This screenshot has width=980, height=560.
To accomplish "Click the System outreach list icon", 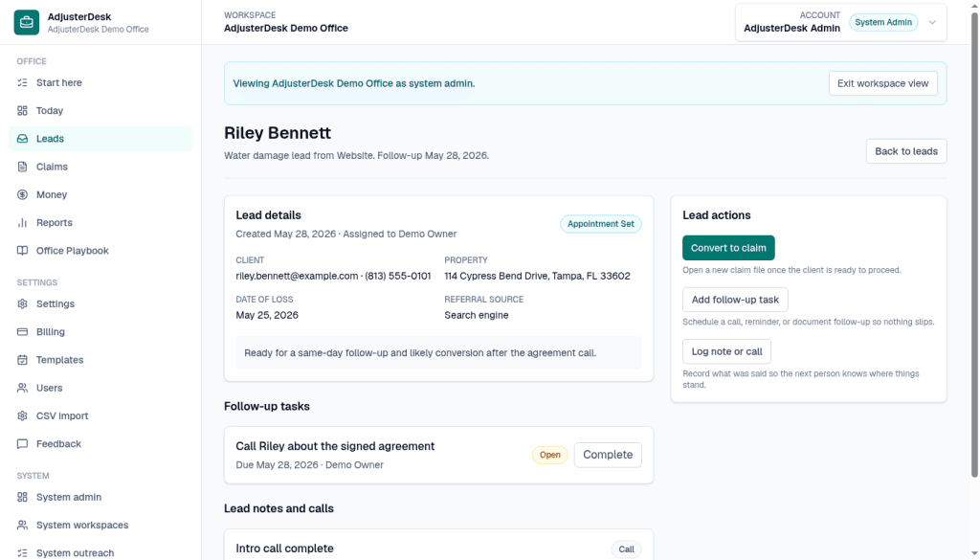I will tap(23, 553).
